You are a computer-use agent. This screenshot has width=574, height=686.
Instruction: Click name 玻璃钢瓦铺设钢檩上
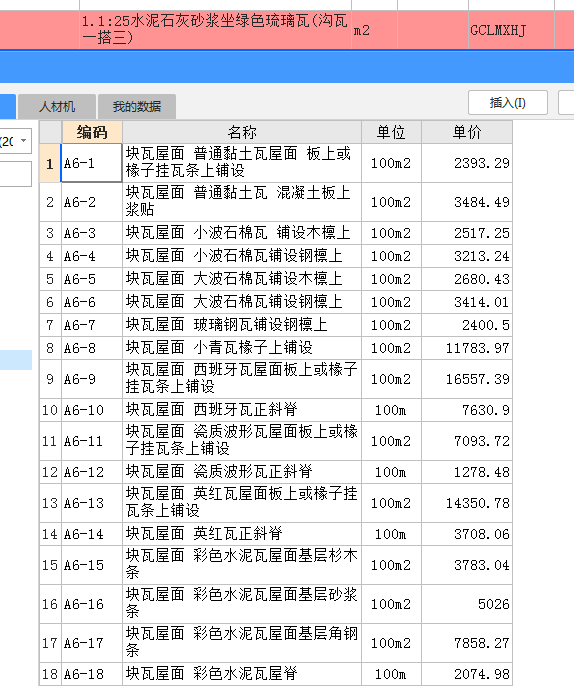(x=242, y=325)
